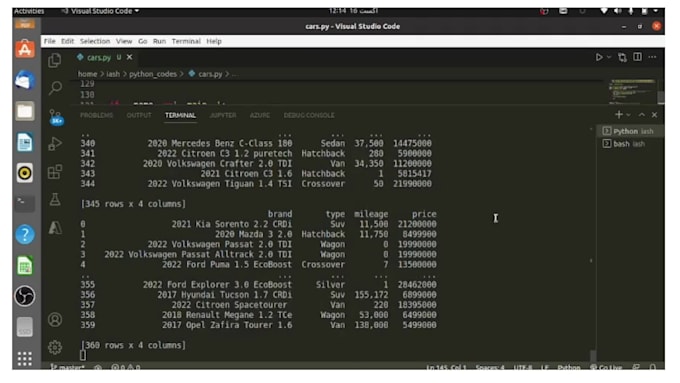This screenshot has width=680, height=383.
Task: Select the TERMINAL panel tab
Action: [x=180, y=115]
